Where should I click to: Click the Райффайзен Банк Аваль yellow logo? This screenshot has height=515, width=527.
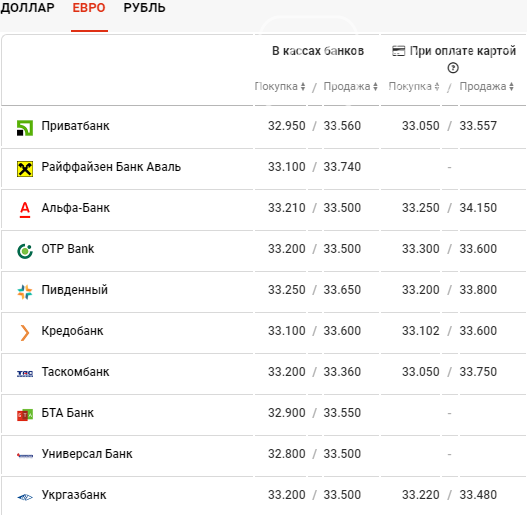pyautogui.click(x=25, y=169)
